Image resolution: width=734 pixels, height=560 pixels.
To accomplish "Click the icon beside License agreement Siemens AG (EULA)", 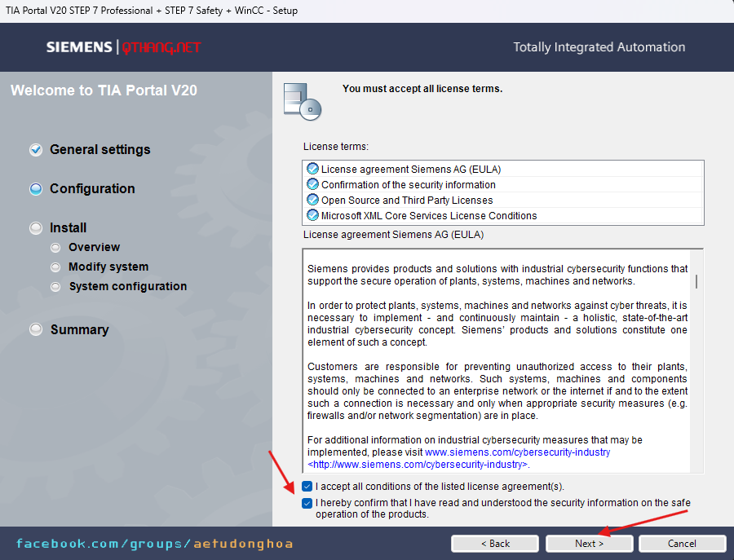I will point(312,169).
